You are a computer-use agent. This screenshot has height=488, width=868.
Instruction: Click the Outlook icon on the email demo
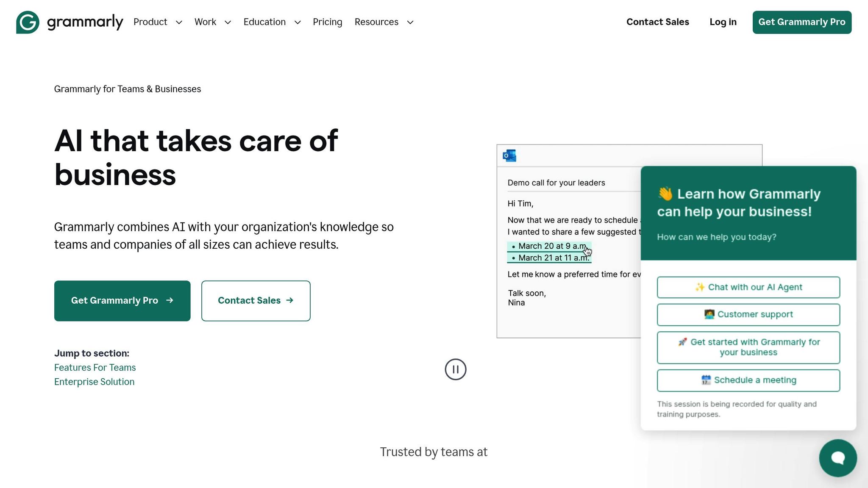point(510,155)
